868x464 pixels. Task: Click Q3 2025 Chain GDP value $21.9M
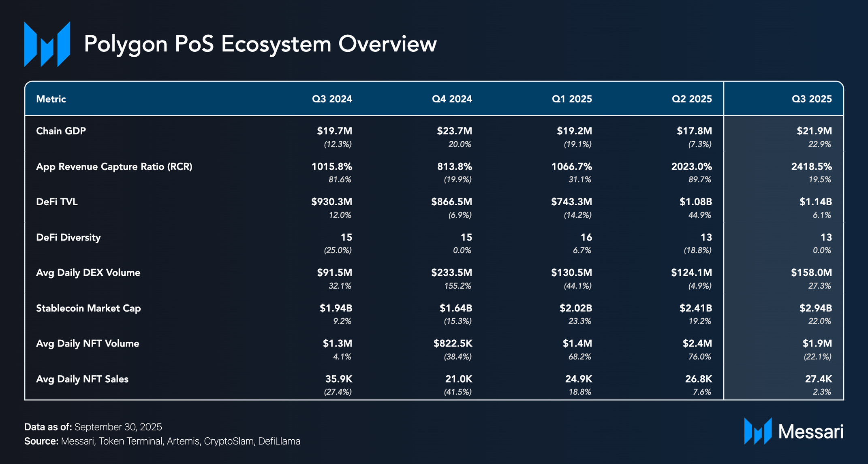click(x=814, y=131)
